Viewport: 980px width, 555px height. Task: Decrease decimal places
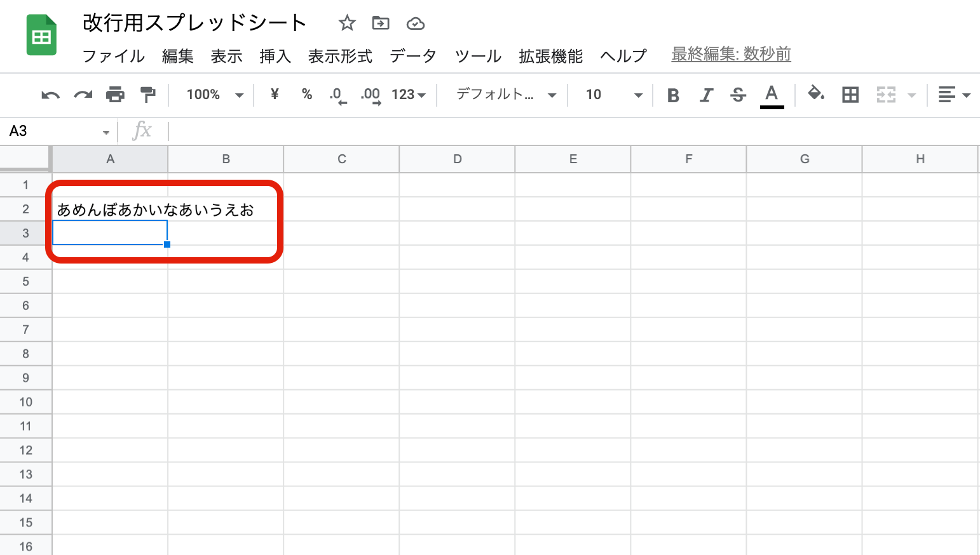(338, 96)
